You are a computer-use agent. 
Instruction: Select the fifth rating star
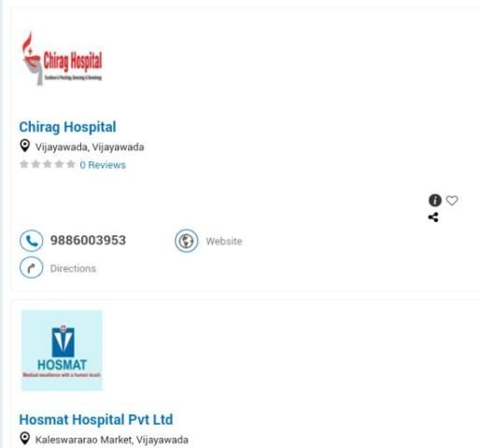(x=71, y=164)
